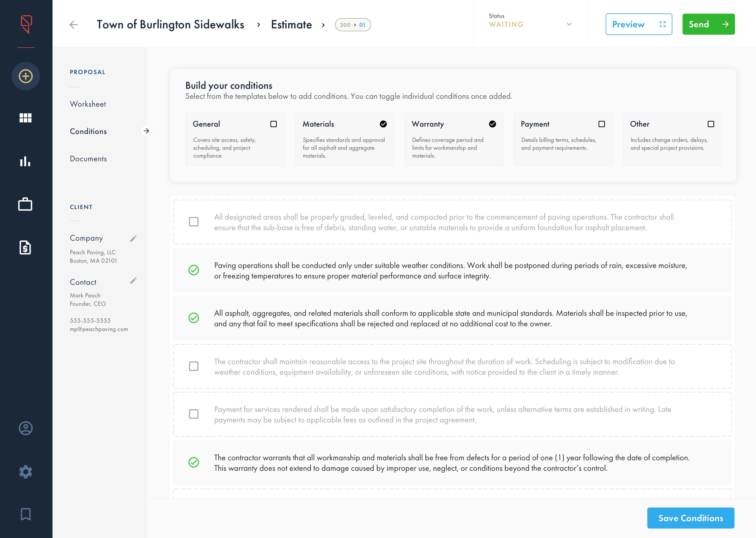Uncheck the Materials template checkbox
The width and height of the screenshot is (756, 538).
[x=383, y=124]
